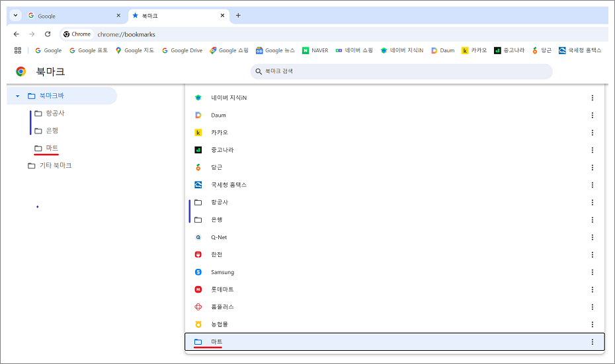Open more-actions menu for 홈플러스 row
615x364 pixels.
point(593,307)
